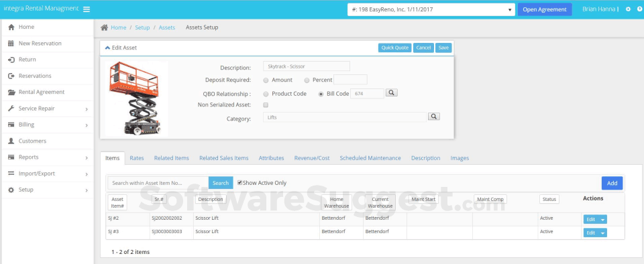
Task: Switch to the Rates tab
Action: pos(137,158)
